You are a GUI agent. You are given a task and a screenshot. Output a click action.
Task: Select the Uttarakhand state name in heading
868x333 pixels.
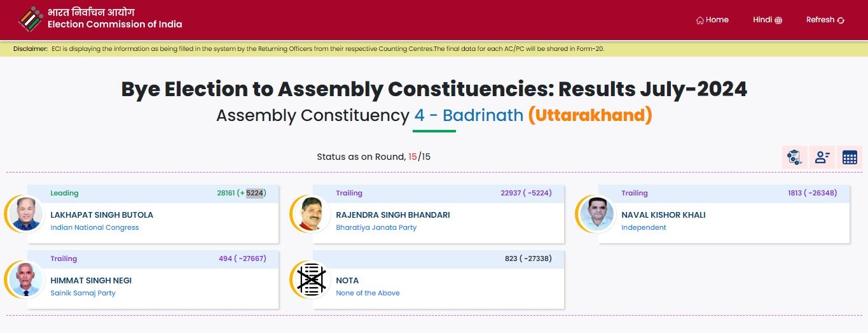coord(590,115)
